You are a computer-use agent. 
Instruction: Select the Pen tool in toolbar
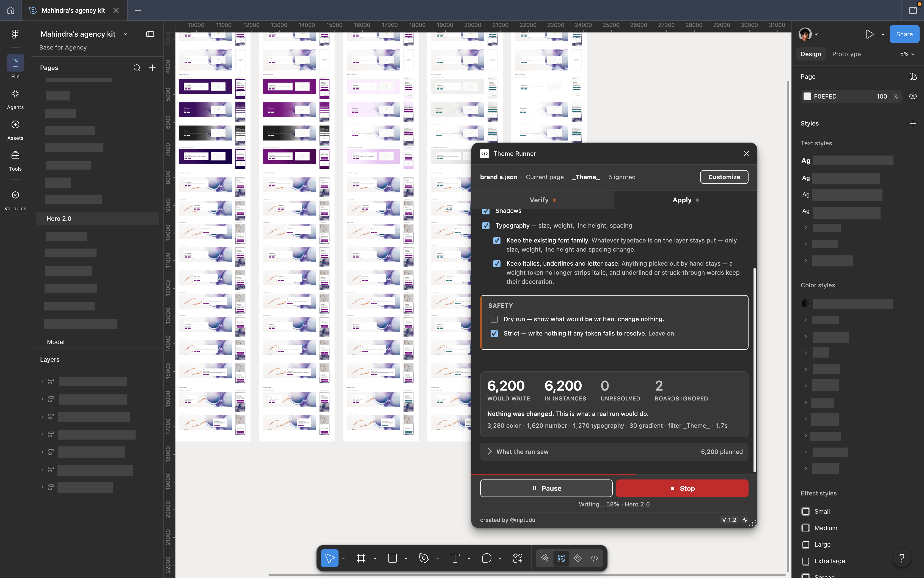424,558
